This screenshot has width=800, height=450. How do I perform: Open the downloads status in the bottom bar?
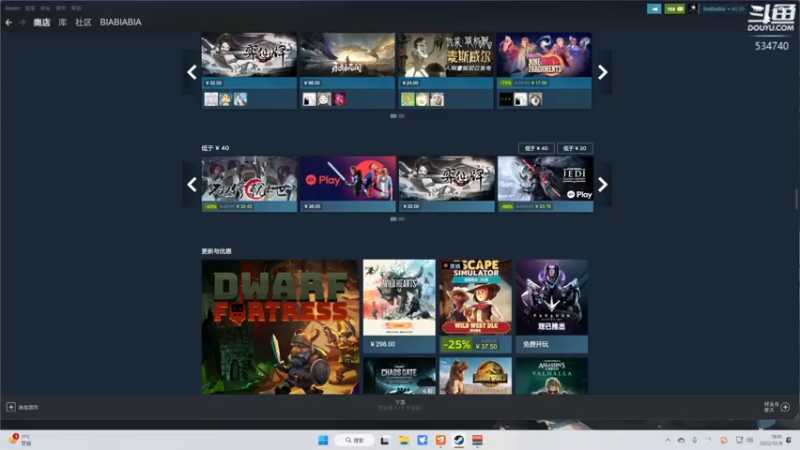coord(399,405)
